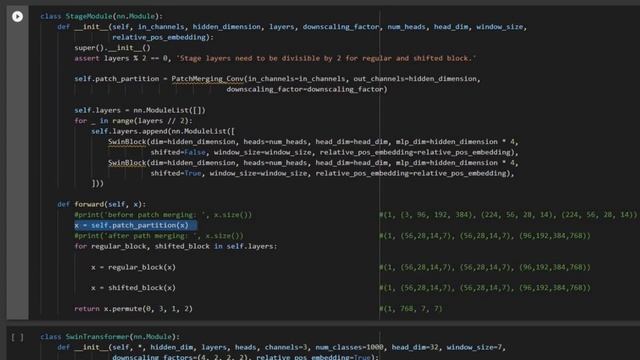
Task: Click 'downscaling_factor=downscaling_factor)' line
Action: coord(307,89)
